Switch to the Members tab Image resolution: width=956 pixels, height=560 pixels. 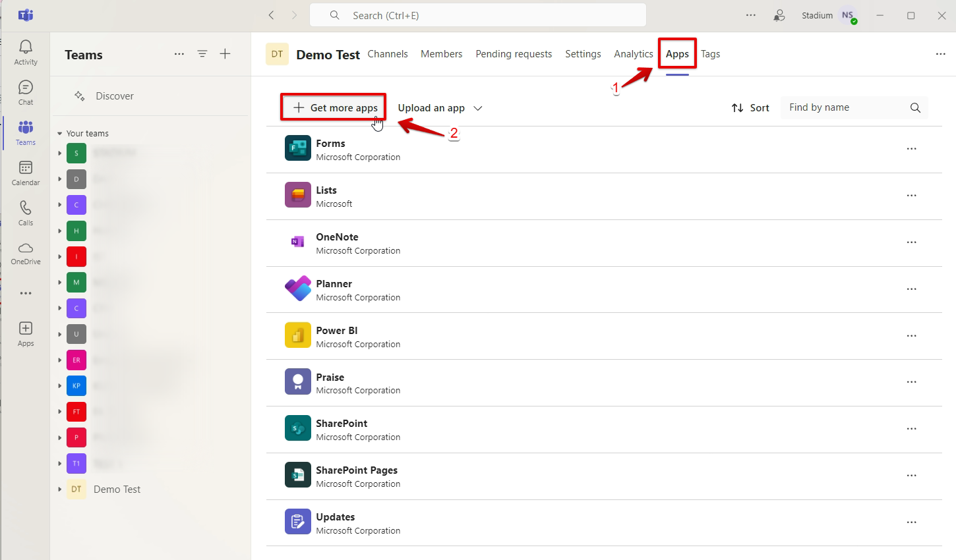point(442,54)
